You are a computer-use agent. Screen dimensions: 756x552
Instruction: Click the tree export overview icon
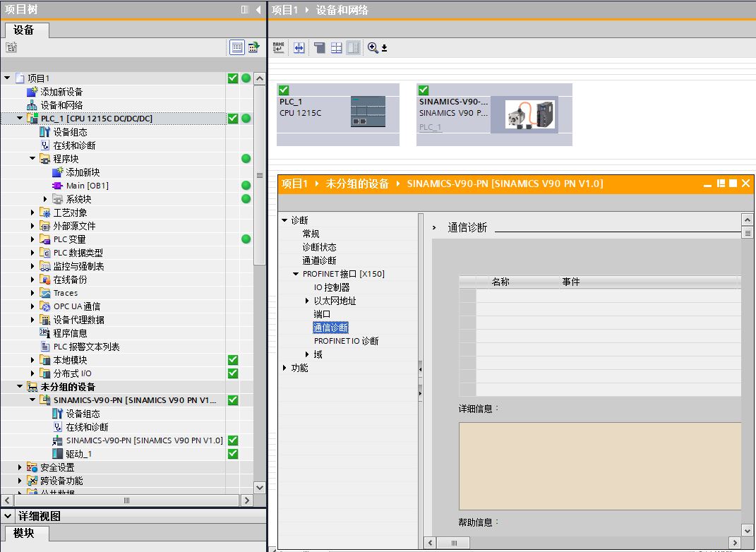point(253,47)
